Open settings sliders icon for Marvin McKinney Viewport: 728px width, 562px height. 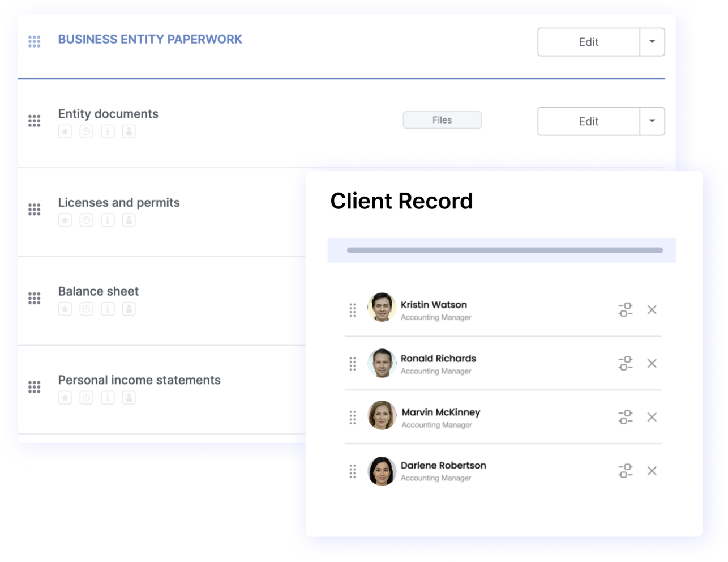pyautogui.click(x=626, y=418)
